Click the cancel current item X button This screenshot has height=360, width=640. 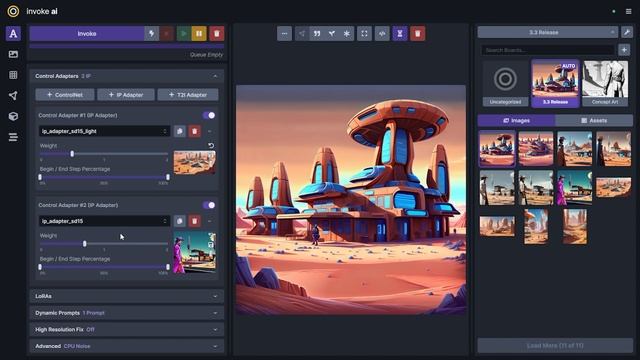click(167, 33)
